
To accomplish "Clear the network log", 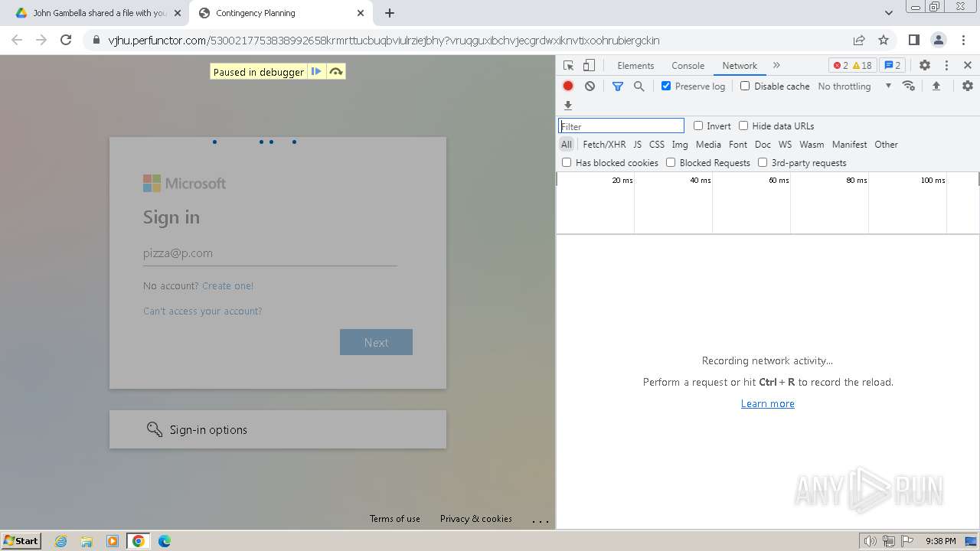I will tap(590, 86).
